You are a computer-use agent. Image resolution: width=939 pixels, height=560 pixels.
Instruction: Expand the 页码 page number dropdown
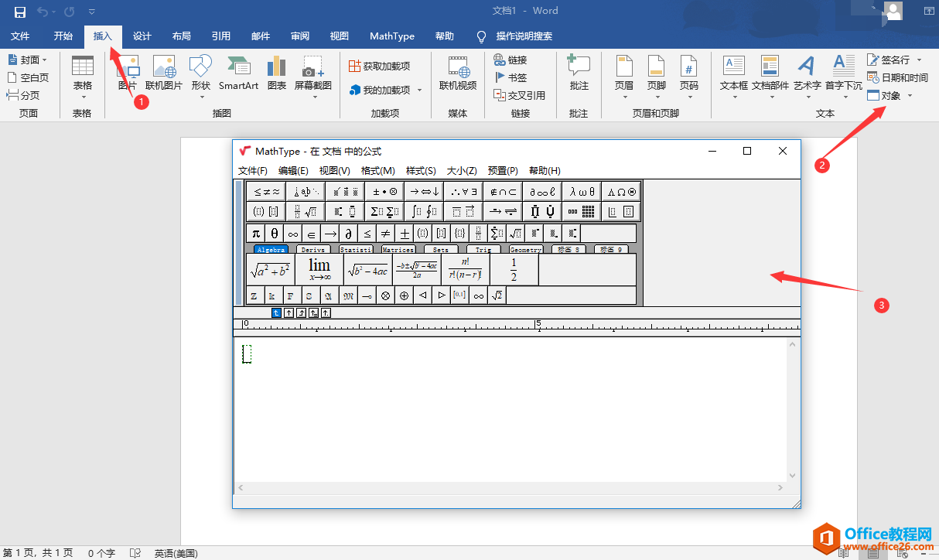click(x=688, y=97)
